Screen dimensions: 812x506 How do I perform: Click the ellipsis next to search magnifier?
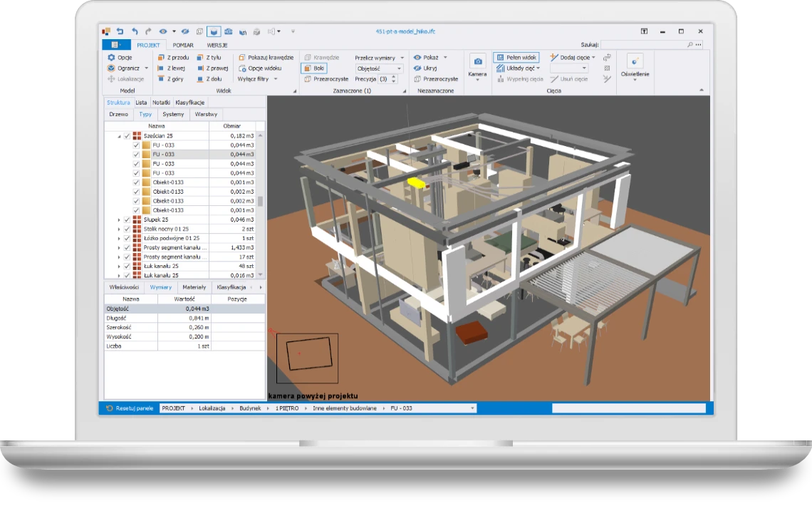pos(699,44)
